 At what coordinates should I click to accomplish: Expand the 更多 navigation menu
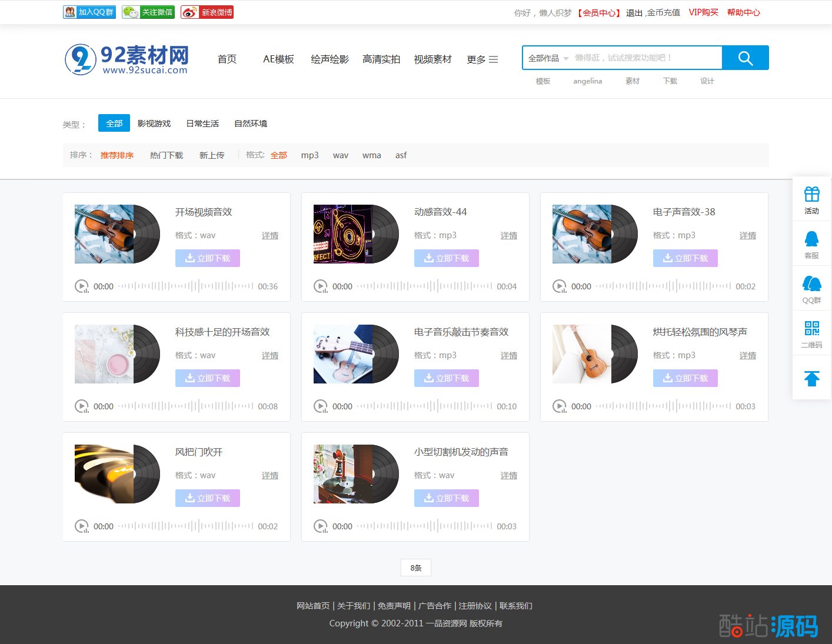[482, 59]
